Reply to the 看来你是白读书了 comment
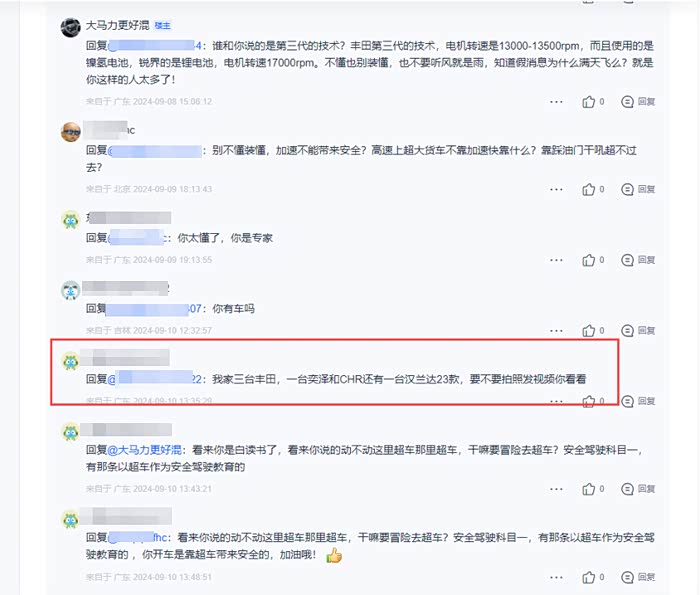700x595 pixels. pyautogui.click(x=638, y=489)
